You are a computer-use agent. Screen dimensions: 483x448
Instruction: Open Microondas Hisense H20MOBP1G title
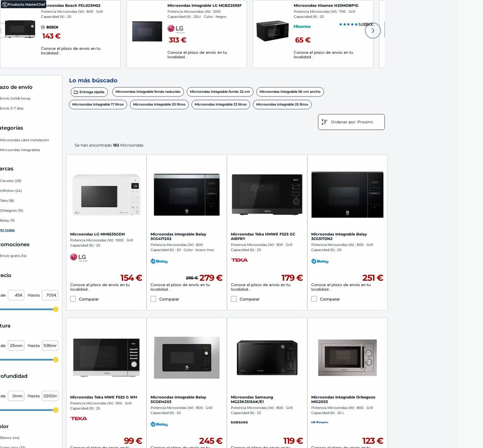(x=326, y=5)
